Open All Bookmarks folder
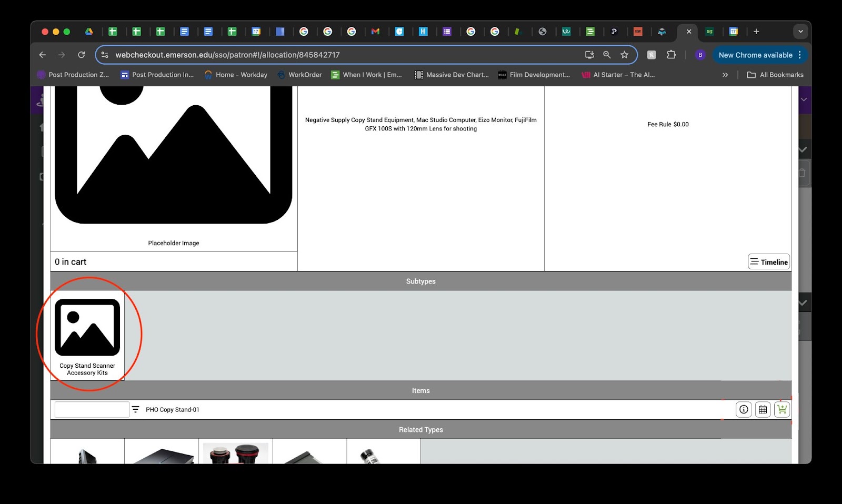The image size is (842, 504). 775,75
